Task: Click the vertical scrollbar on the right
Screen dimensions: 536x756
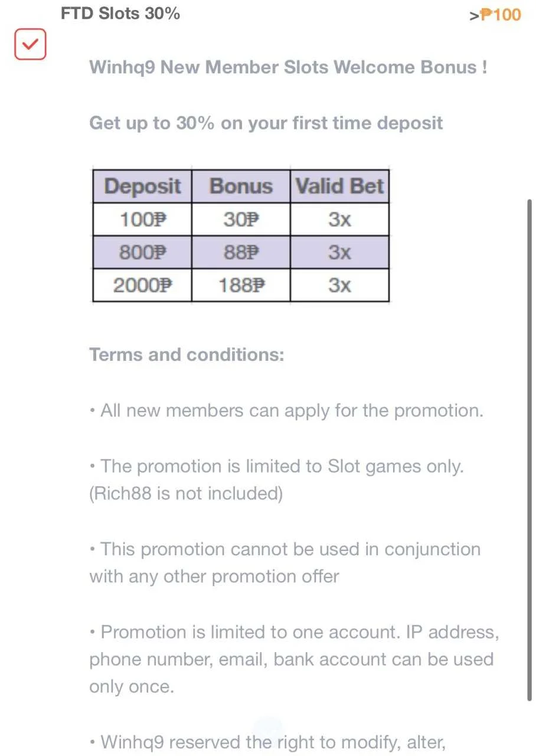Action: pos(530,450)
